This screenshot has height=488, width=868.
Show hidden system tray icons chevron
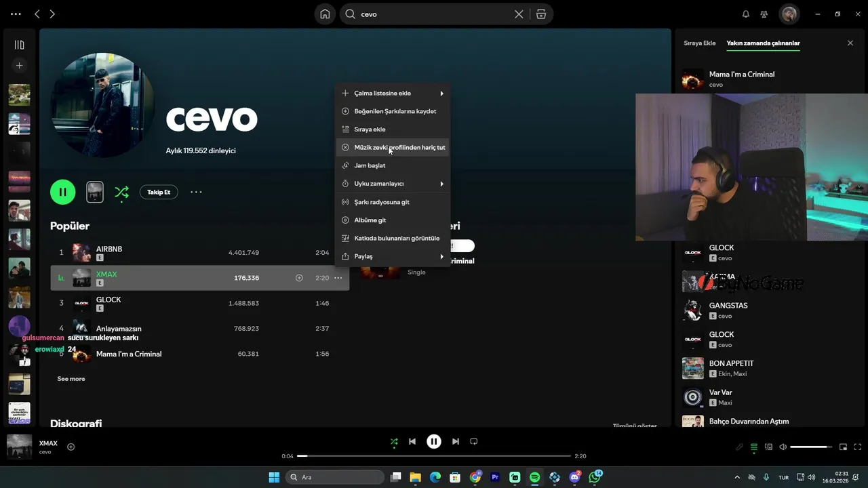pyautogui.click(x=738, y=477)
